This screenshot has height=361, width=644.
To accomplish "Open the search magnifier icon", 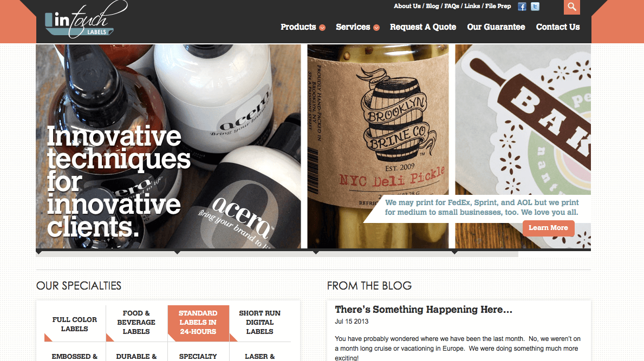I will coord(572,6).
